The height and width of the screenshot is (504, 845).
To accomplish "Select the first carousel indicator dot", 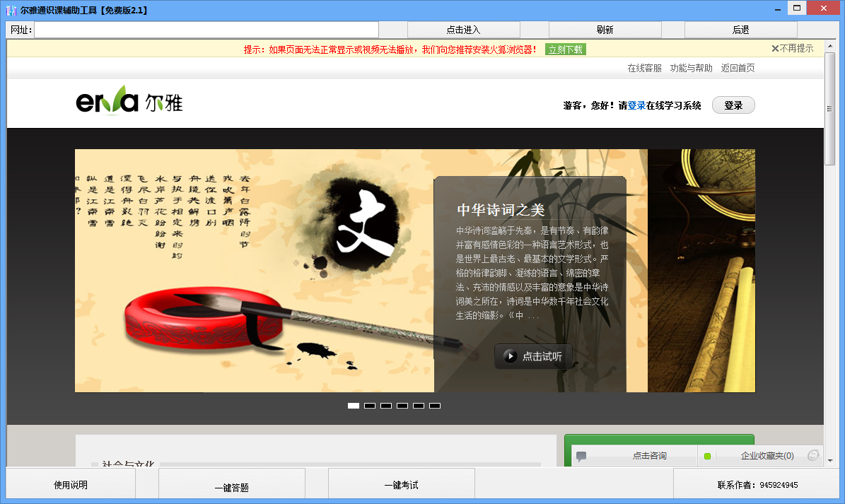I will click(x=353, y=406).
